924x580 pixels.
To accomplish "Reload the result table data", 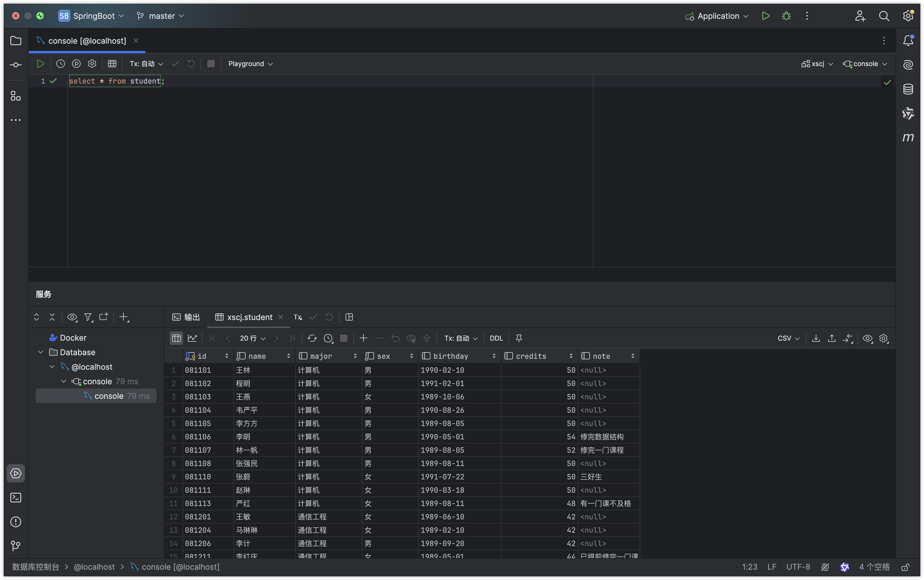I will [x=312, y=338].
